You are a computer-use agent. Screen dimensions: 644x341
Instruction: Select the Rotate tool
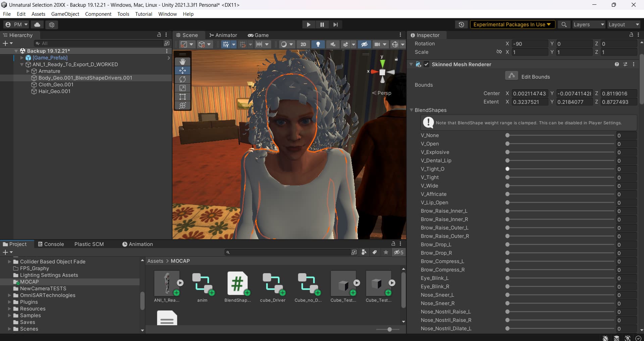tap(183, 79)
